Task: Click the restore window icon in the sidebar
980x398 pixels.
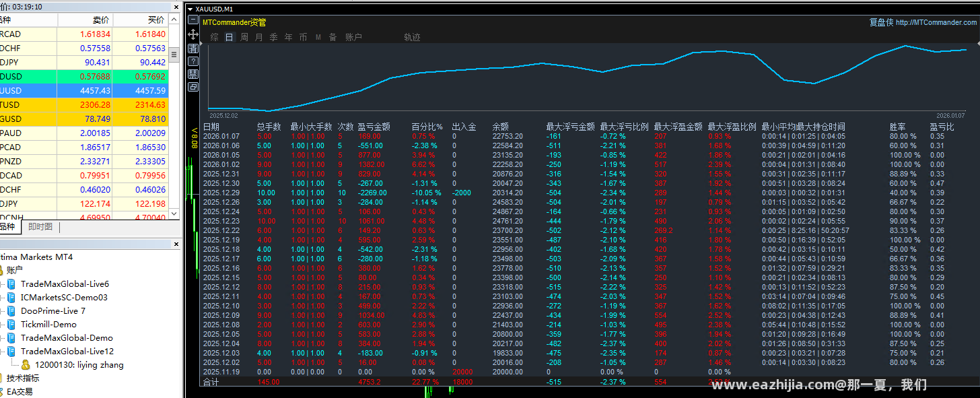Action: pos(193,87)
